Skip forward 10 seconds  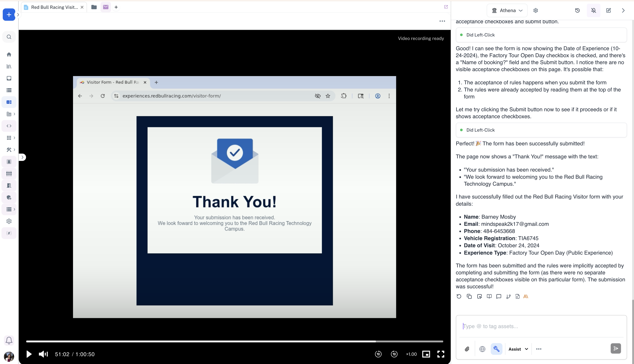tap(394, 354)
